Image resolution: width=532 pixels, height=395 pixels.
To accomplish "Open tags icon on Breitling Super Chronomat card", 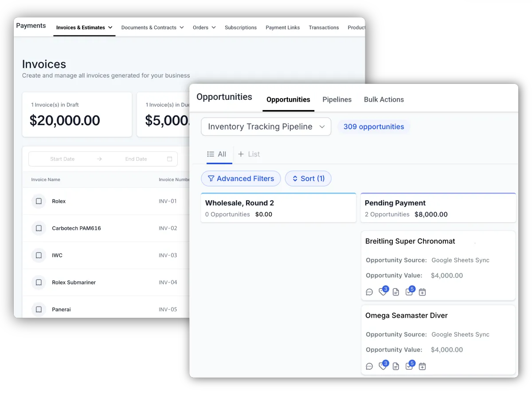I will (383, 292).
